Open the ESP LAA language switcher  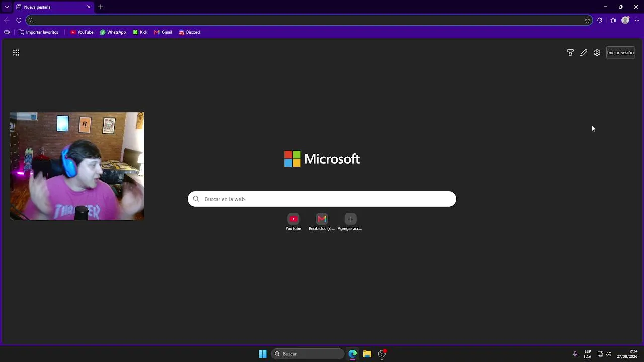588,354
